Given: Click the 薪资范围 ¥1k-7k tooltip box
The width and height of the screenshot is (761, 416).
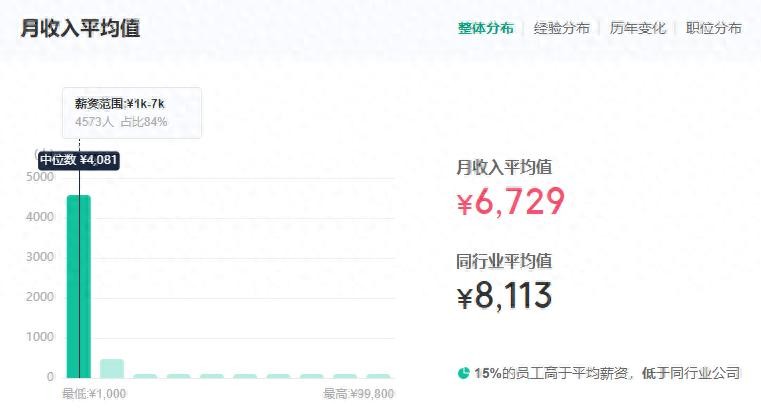Looking at the screenshot, I should [x=132, y=112].
